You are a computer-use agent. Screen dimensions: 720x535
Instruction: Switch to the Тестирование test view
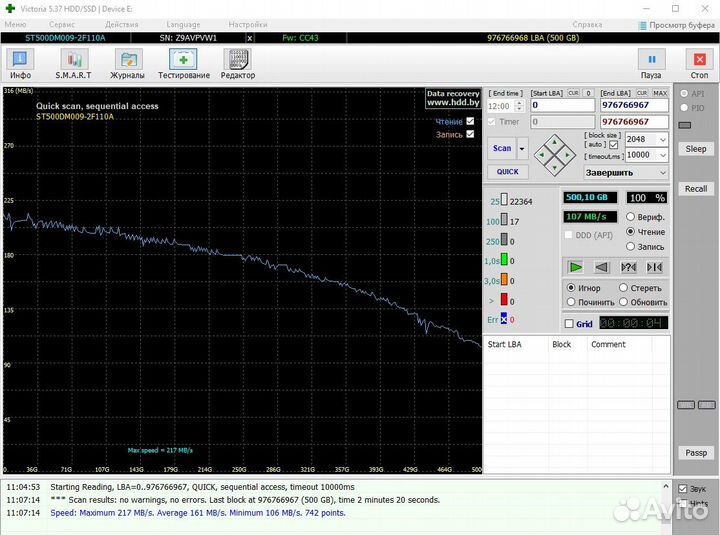coord(183,64)
